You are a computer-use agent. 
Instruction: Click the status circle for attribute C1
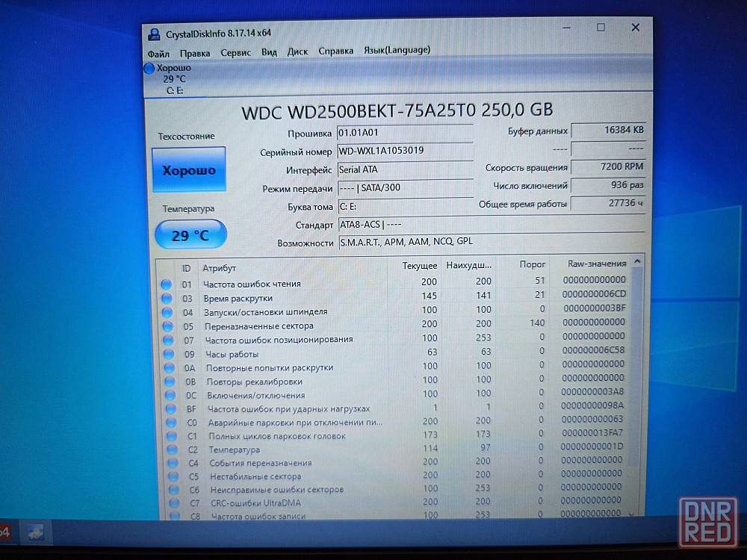pyautogui.click(x=172, y=436)
